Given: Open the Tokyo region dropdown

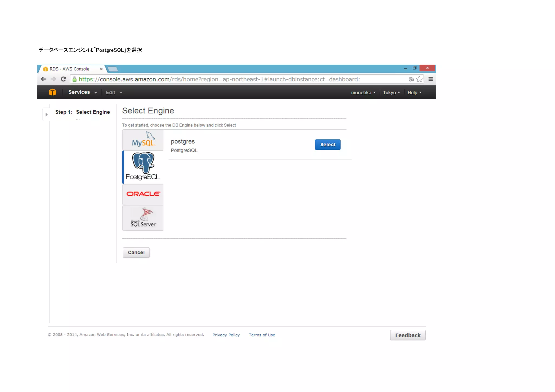Looking at the screenshot, I should click(391, 93).
